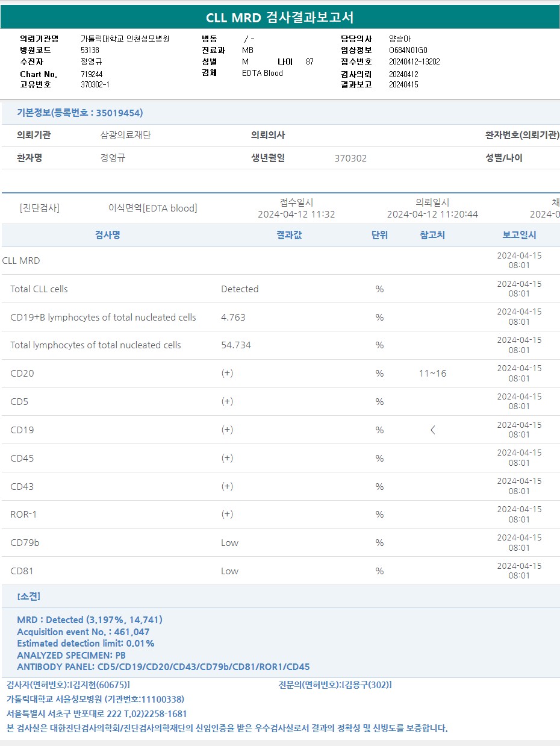
Task: Select the CD81 test row label
Action: [x=22, y=571]
